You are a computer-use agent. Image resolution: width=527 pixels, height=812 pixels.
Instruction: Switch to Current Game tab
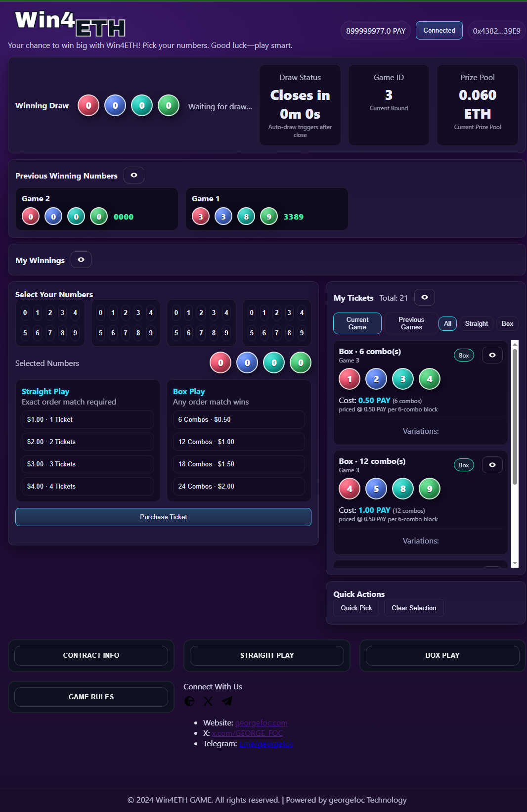(357, 323)
